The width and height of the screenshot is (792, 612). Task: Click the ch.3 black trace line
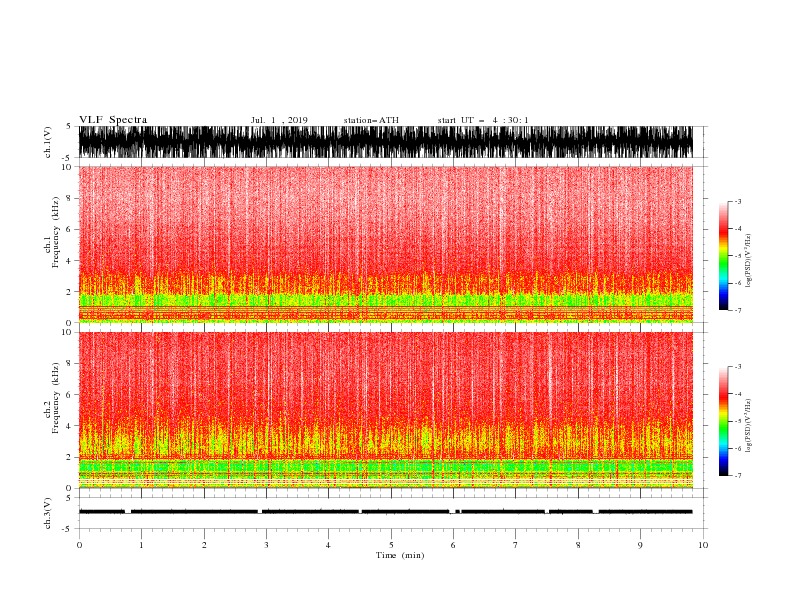385,512
